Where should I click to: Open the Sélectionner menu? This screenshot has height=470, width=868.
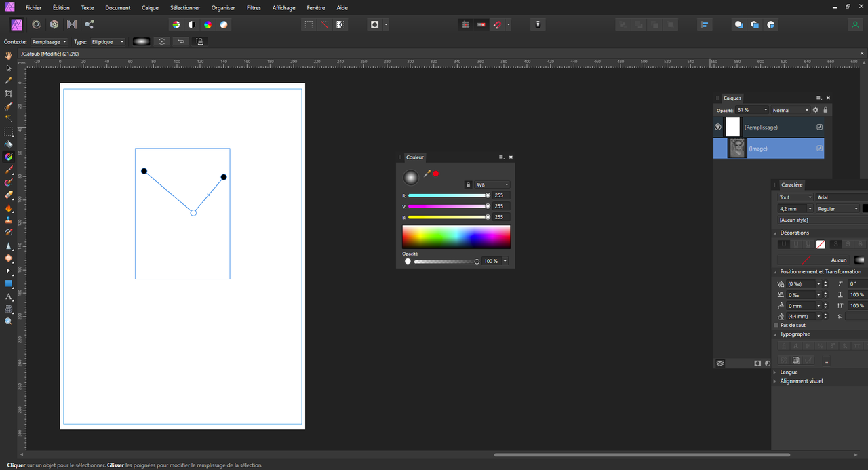pos(185,7)
